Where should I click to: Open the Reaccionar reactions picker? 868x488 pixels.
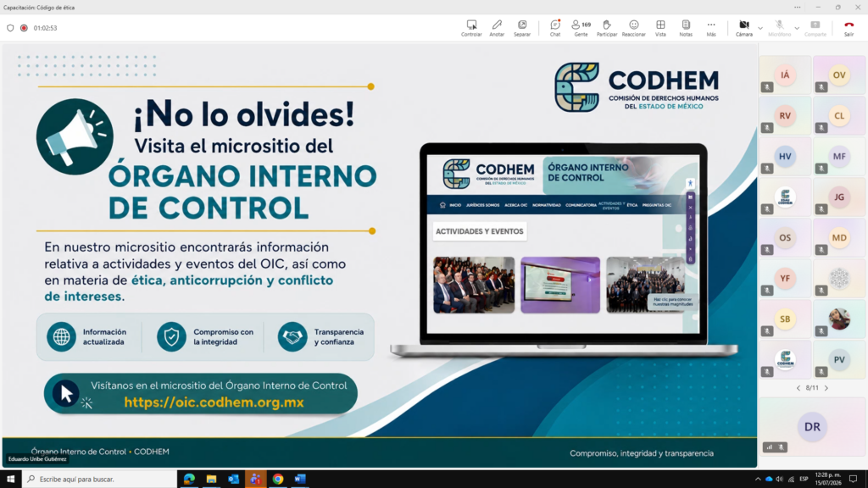[x=633, y=28]
